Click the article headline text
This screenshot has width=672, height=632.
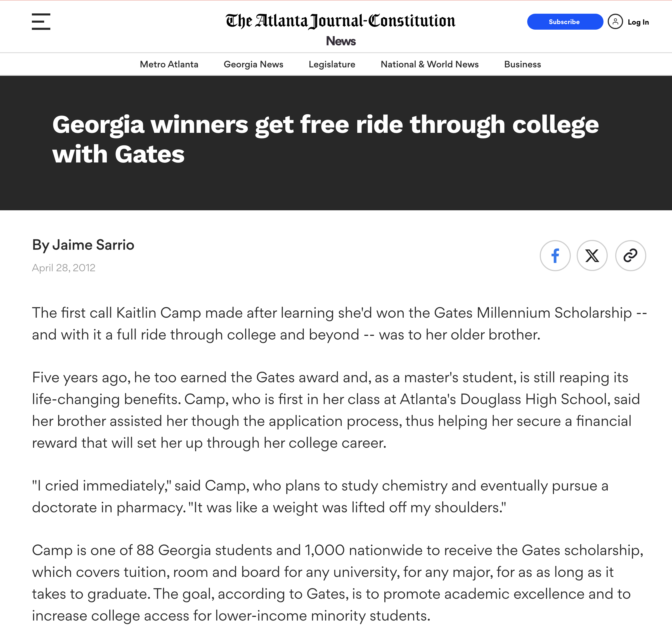(325, 139)
